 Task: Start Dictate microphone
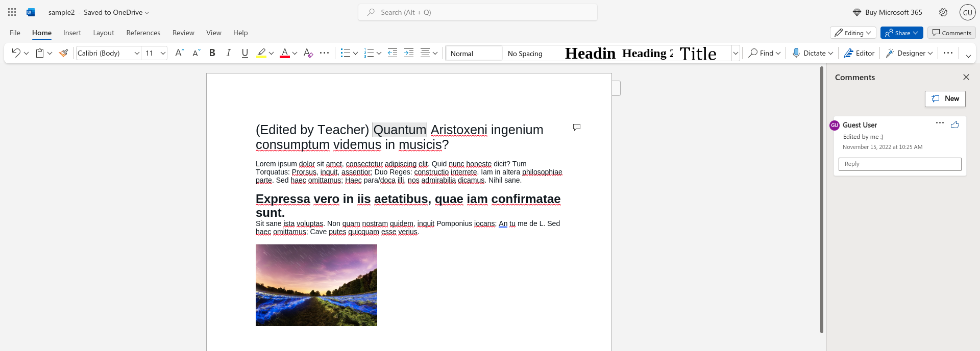click(808, 53)
